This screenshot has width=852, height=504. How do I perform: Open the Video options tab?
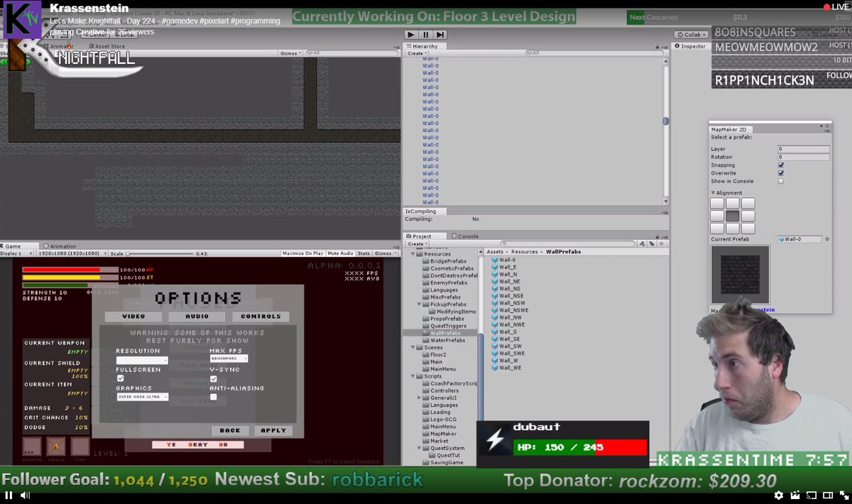(x=133, y=317)
